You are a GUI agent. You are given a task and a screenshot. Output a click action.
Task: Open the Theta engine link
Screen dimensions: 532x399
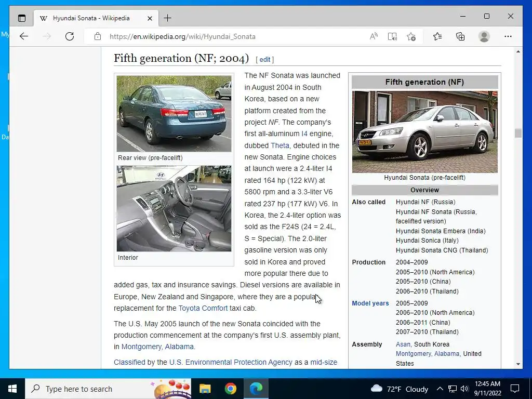click(x=280, y=145)
